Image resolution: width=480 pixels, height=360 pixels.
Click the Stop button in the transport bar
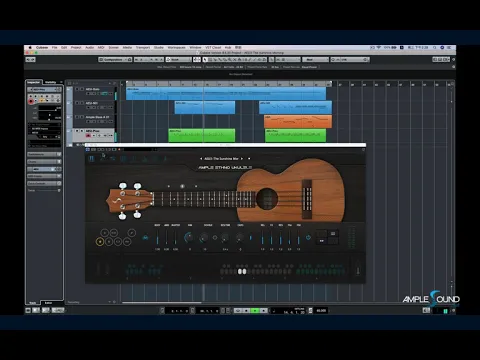(x=247, y=311)
